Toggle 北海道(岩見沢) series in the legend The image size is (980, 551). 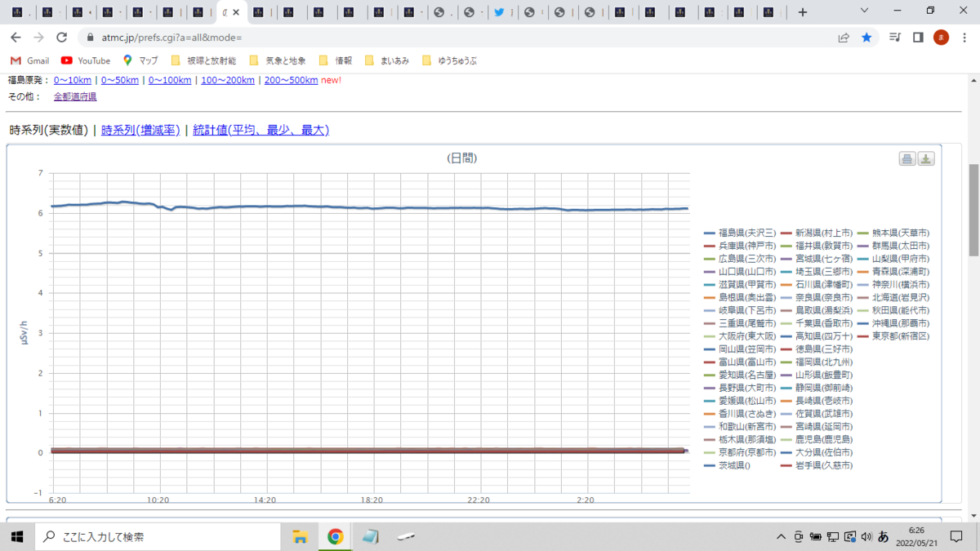(x=893, y=297)
